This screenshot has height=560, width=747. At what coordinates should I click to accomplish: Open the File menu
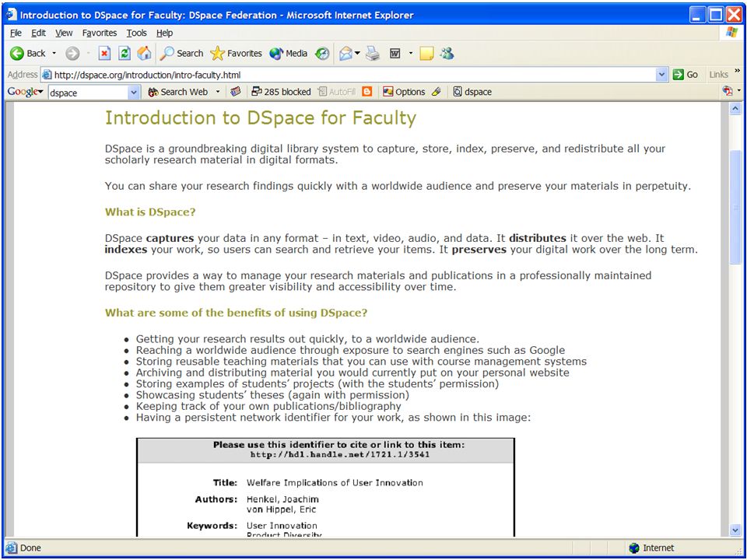click(x=16, y=33)
